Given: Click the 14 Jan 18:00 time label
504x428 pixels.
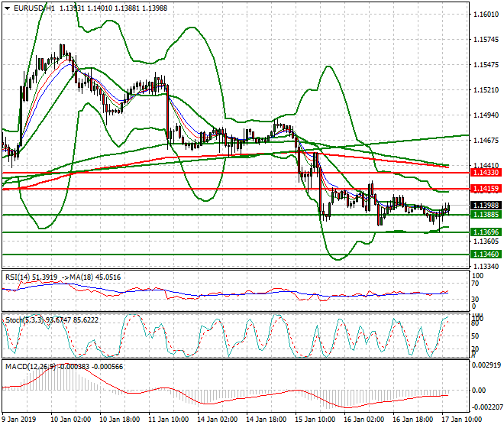Looking at the screenshot, I should tap(267, 420).
